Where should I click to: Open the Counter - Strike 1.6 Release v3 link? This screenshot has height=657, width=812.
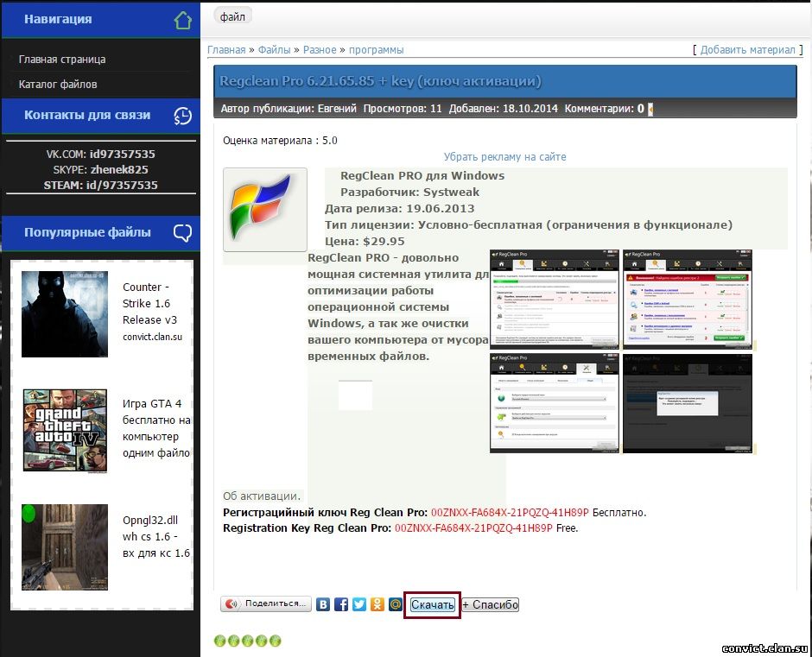click(152, 312)
